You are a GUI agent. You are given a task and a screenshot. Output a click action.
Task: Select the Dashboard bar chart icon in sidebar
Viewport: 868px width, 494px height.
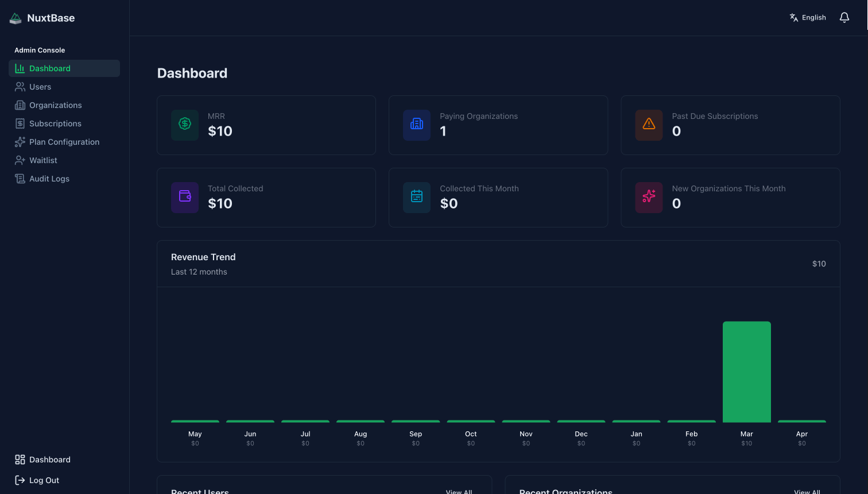20,68
